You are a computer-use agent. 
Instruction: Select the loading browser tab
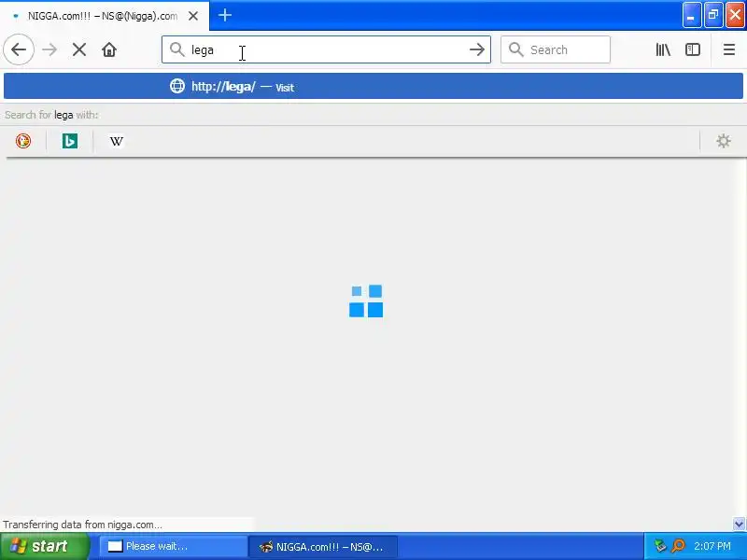[104, 16]
